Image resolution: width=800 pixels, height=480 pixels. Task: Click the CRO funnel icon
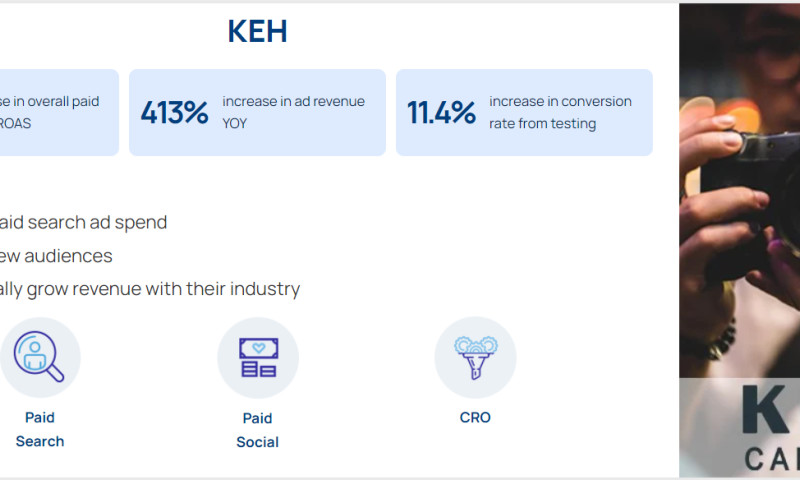[475, 357]
